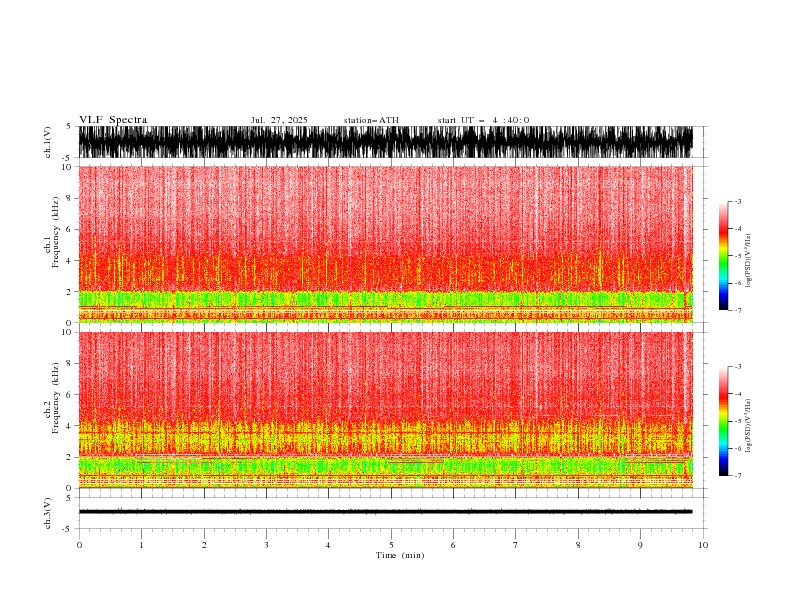Click the "station=ATH" label
Screen dimensions: 792x612
coord(371,120)
